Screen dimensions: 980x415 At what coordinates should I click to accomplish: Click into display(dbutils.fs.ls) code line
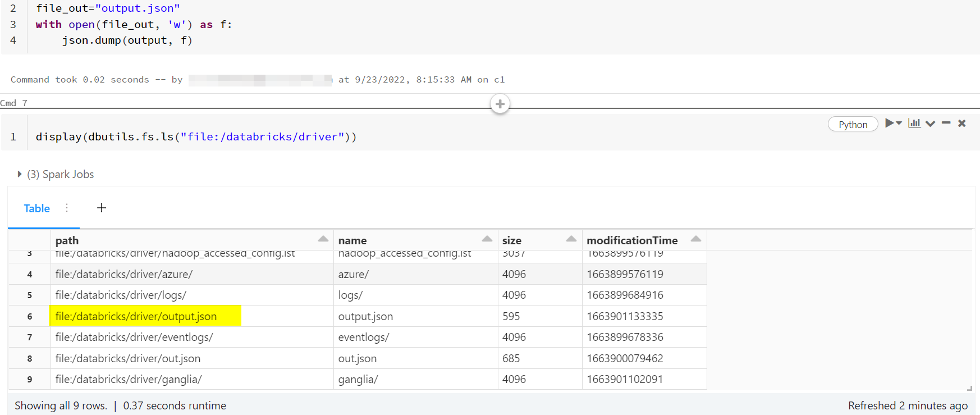coord(196,137)
